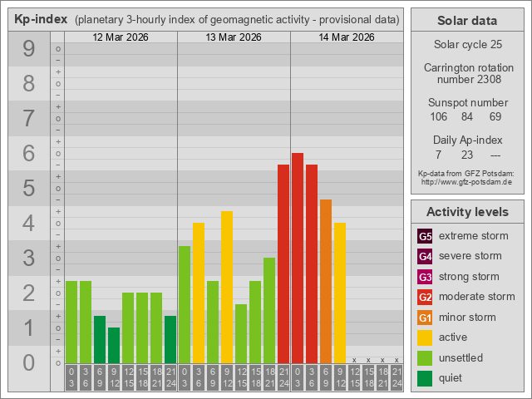
Task: Click the yellow active level swatch
Action: pyautogui.click(x=425, y=337)
